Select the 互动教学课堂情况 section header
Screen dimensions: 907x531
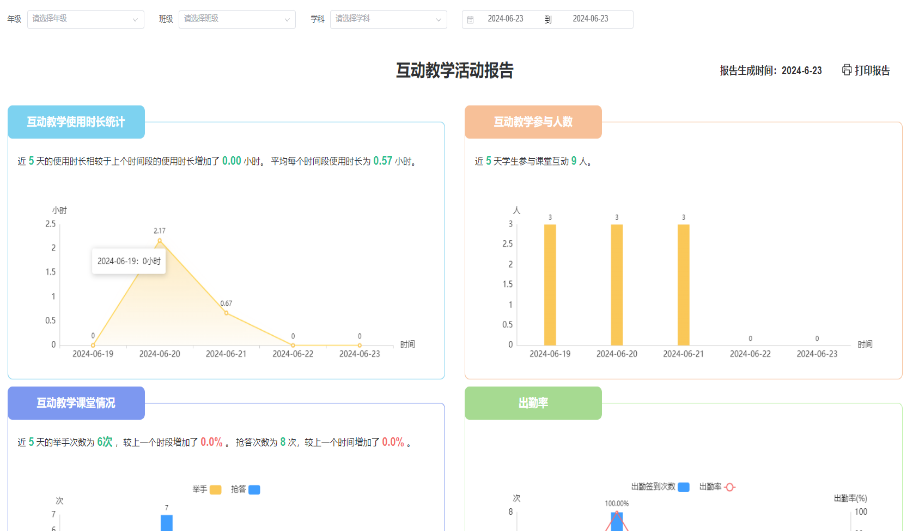[76, 403]
